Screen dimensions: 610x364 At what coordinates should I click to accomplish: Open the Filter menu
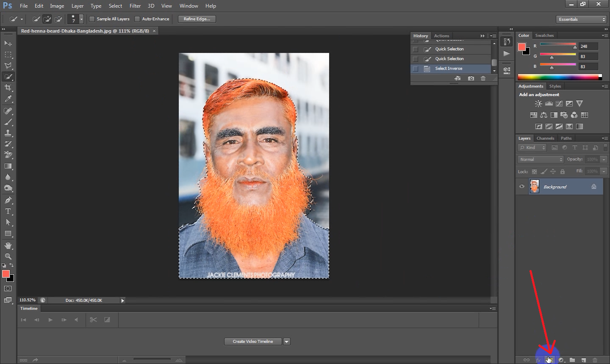coord(135,6)
